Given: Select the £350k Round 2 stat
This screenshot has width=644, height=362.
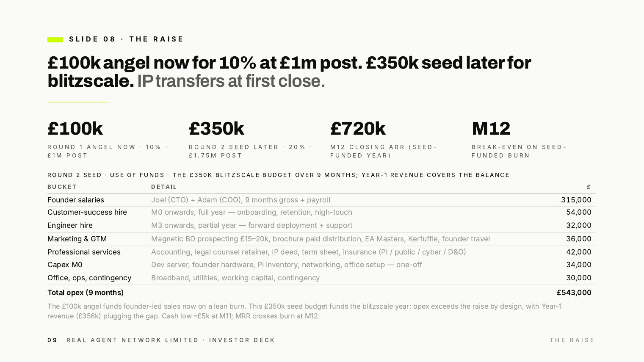Looking at the screenshot, I should [216, 128].
